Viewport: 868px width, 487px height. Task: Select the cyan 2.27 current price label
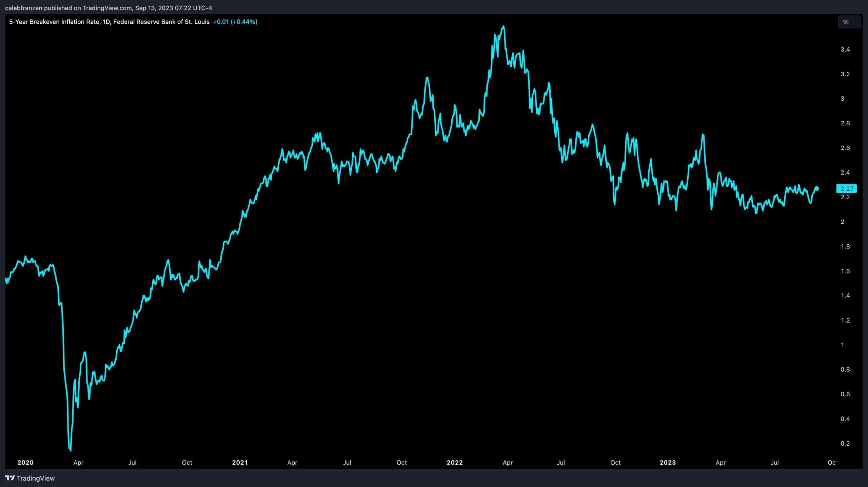tap(847, 189)
